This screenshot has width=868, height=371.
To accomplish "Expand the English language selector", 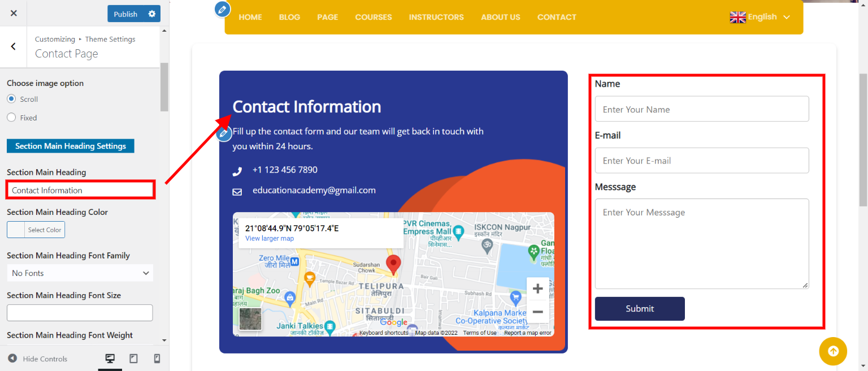I will click(760, 17).
